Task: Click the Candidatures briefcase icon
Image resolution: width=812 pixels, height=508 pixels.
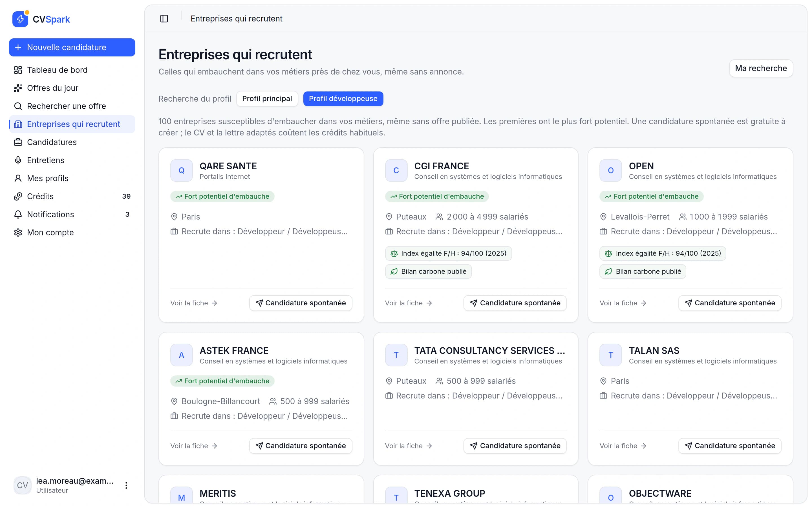Action: pos(18,142)
